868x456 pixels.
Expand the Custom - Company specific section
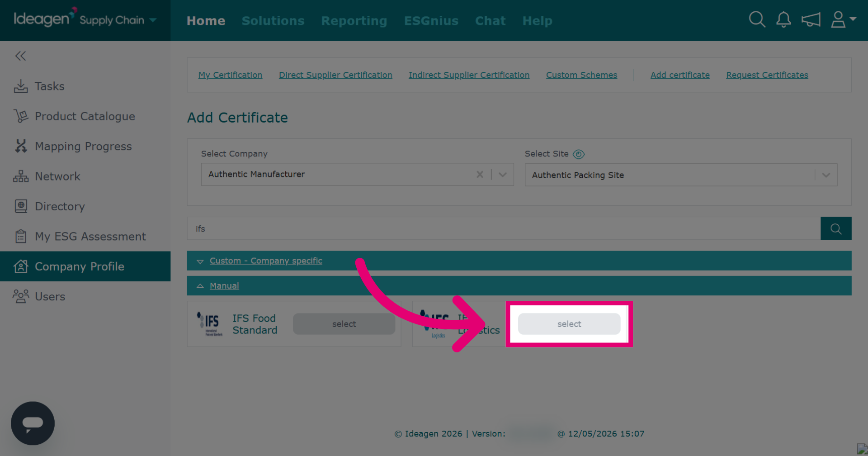tap(266, 261)
